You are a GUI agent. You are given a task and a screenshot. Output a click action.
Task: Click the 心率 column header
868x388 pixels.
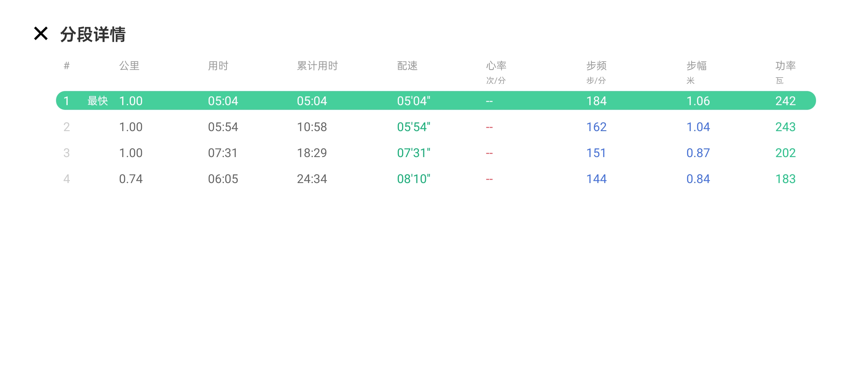coord(496,66)
